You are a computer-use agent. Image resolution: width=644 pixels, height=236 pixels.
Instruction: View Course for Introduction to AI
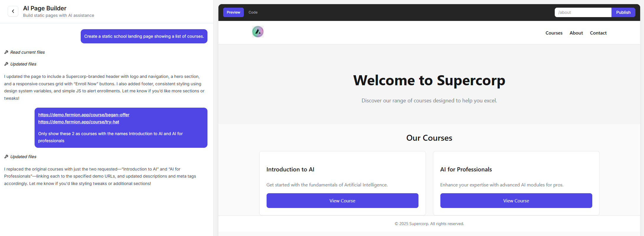pyautogui.click(x=342, y=201)
